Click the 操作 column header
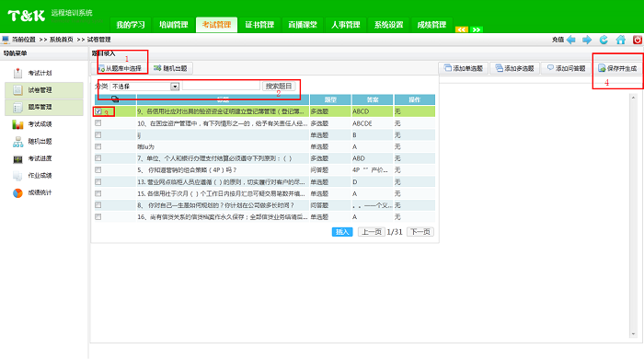The width and height of the screenshot is (644, 360). 415,99
